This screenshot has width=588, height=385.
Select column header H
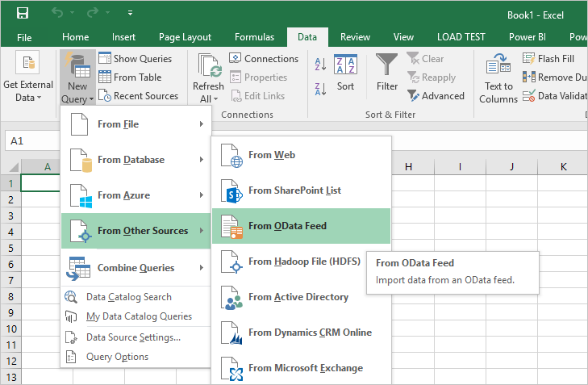[409, 166]
